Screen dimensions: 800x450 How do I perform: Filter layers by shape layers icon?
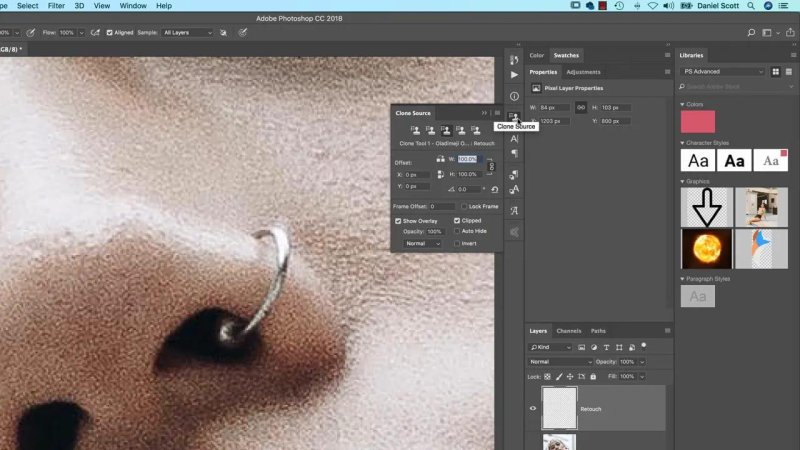[619, 347]
